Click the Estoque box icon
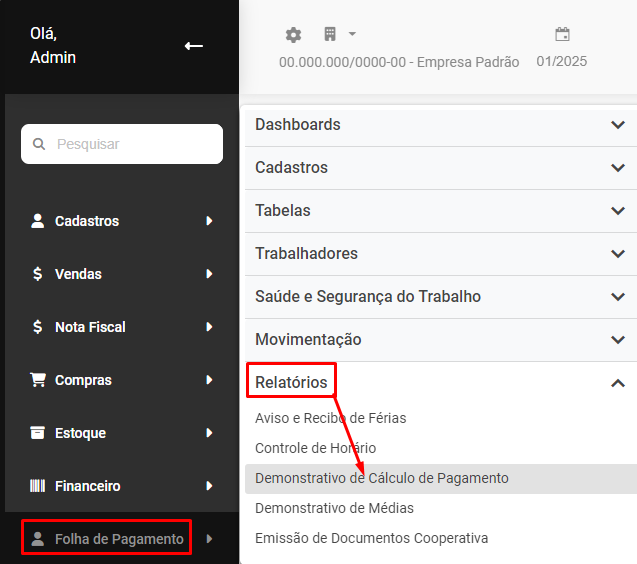Viewport: 637px width, 564px height. [x=37, y=433]
